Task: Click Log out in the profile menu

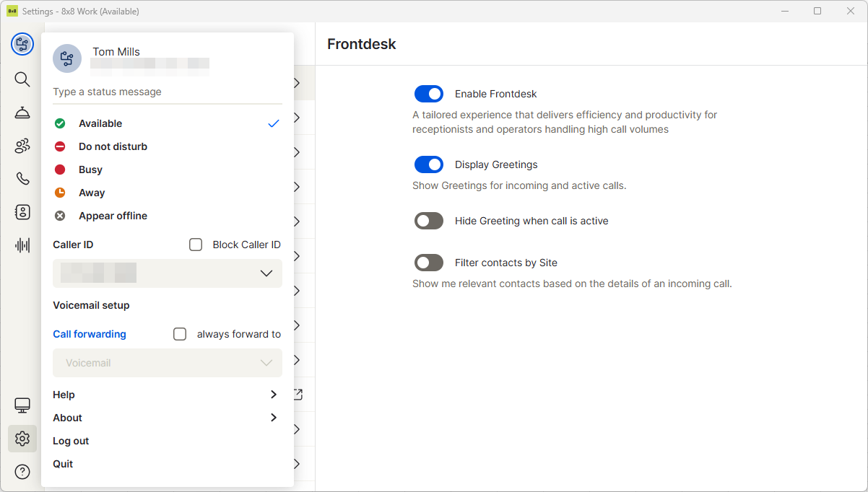Action: click(x=71, y=441)
